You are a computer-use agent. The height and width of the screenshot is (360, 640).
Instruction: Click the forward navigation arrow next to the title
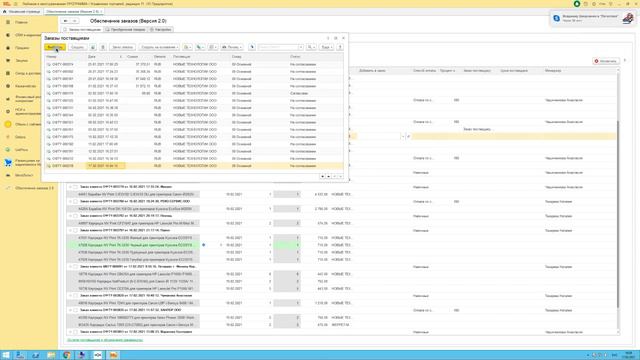[74, 21]
